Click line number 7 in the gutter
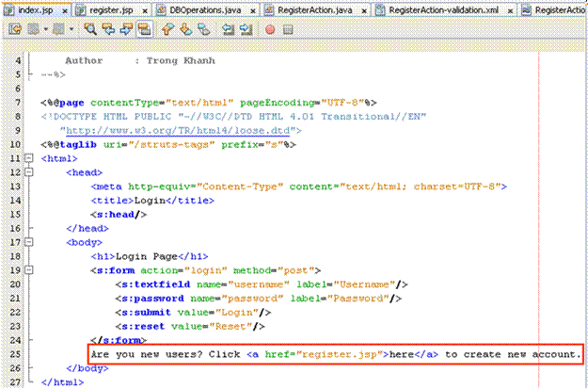This screenshot has height=389, width=588. [x=18, y=102]
